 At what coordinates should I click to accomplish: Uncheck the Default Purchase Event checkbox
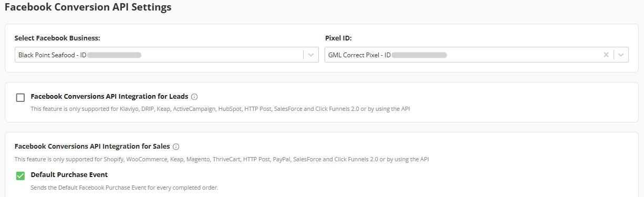[x=20, y=175]
